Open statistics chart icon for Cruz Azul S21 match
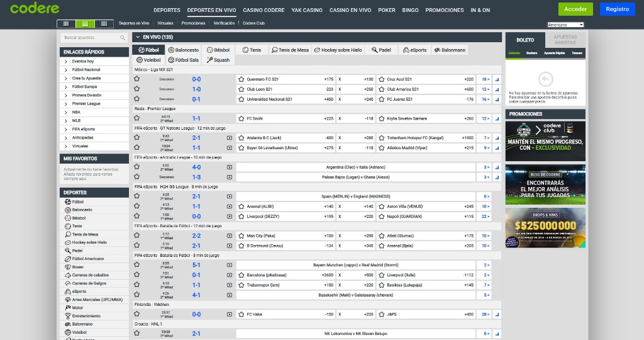This screenshot has height=340, width=644. pyautogui.click(x=497, y=79)
